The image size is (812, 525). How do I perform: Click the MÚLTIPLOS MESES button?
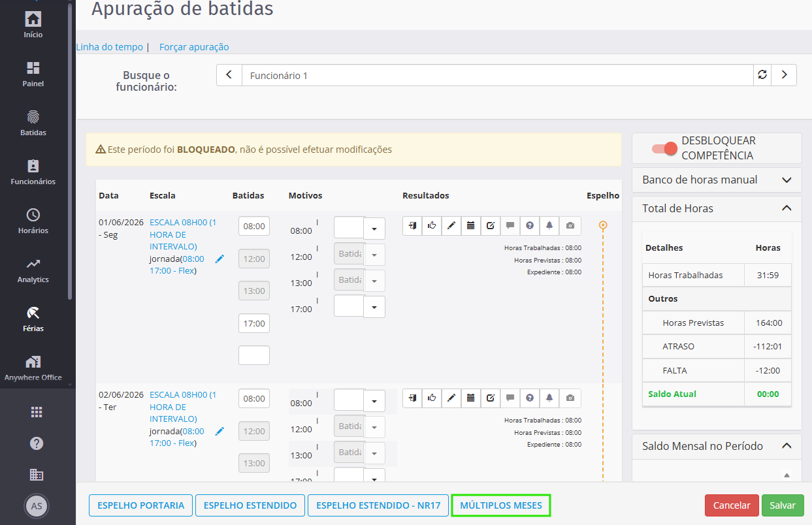click(x=501, y=505)
